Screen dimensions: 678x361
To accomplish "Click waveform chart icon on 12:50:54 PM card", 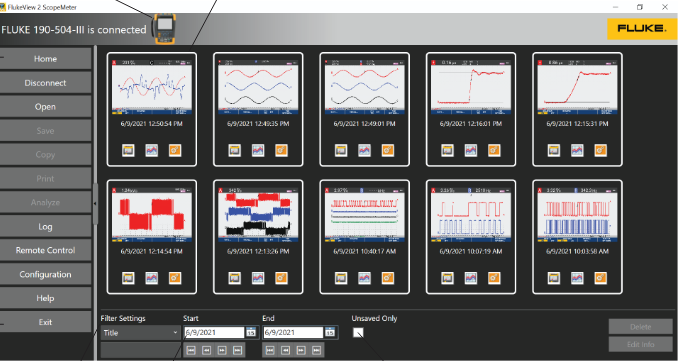I will (x=151, y=150).
